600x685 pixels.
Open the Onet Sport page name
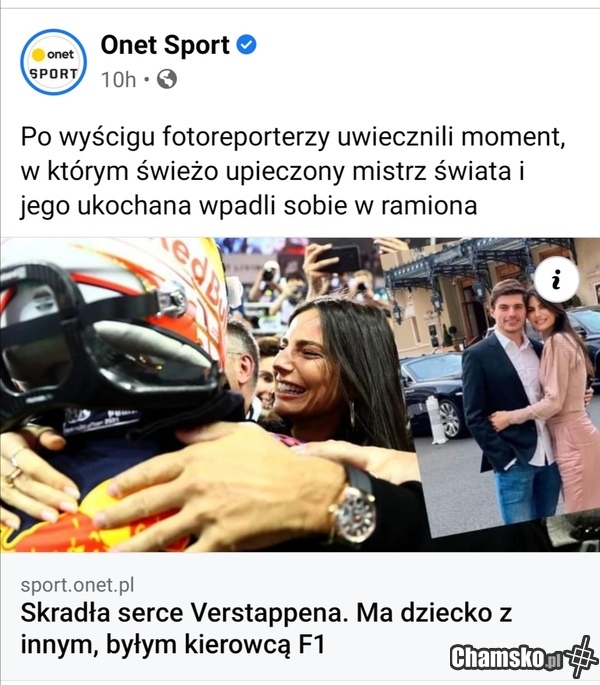(x=165, y=45)
